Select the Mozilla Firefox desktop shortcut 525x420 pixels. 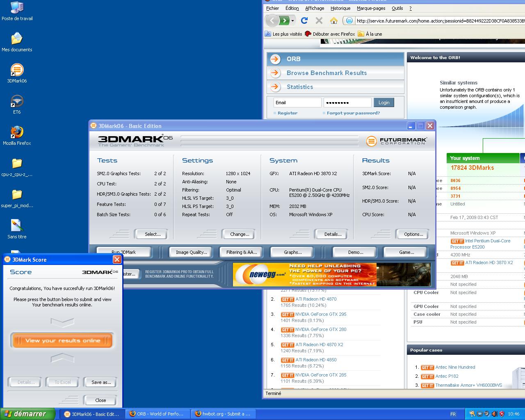pos(17,135)
